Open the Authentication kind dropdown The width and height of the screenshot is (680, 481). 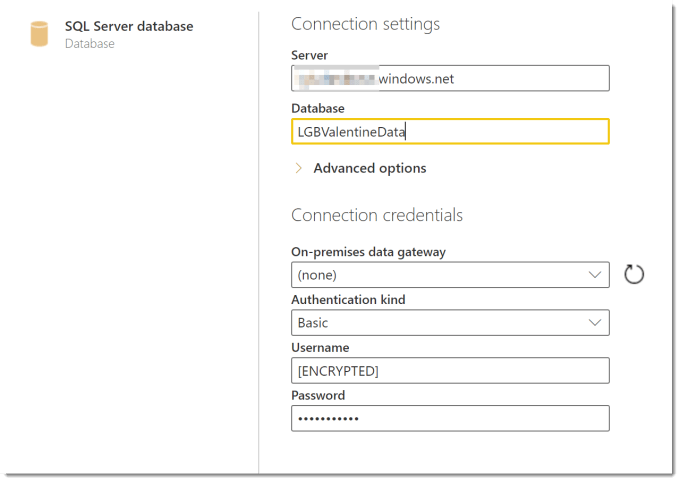pyautogui.click(x=450, y=323)
